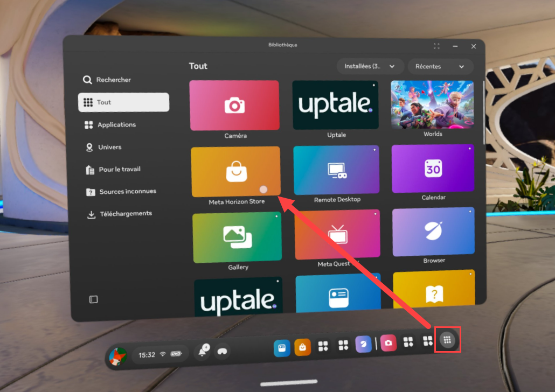Grab the window handle bar below taskbar
Screen dimensions: 555x392
click(x=289, y=382)
